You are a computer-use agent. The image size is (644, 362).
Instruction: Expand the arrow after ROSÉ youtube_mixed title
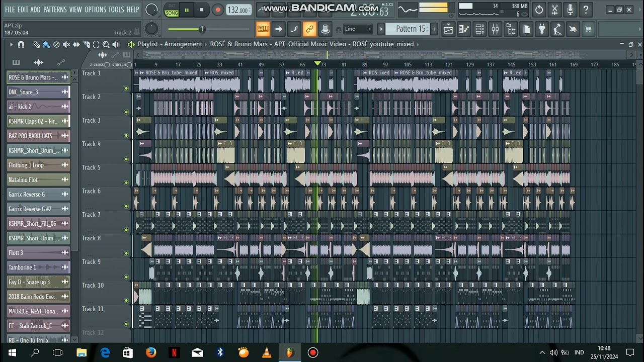click(x=418, y=44)
